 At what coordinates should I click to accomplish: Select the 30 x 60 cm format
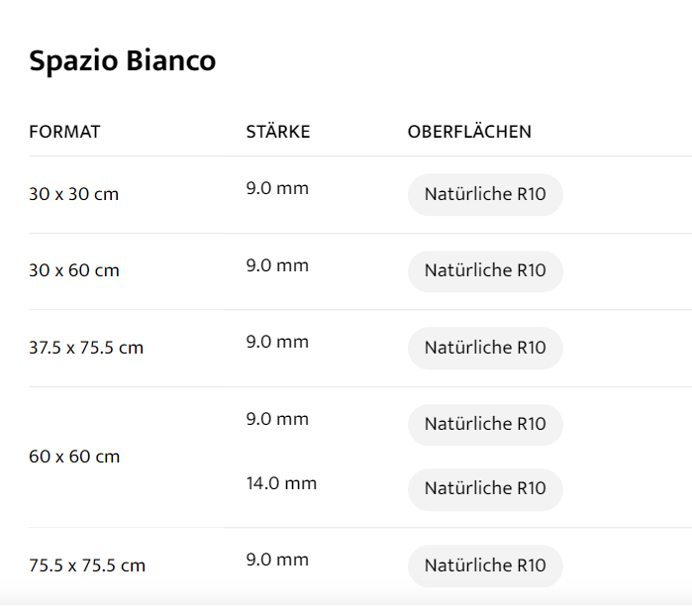74,270
